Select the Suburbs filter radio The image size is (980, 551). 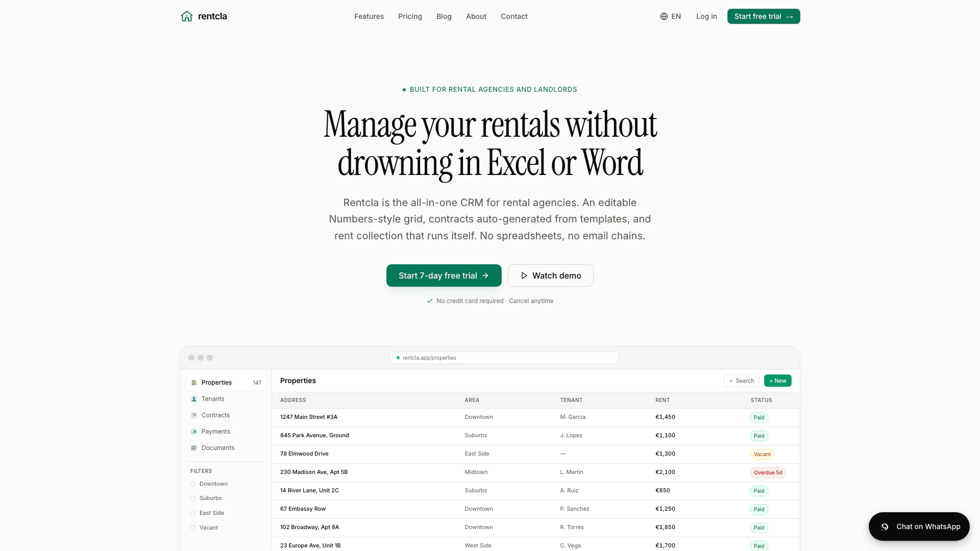tap(193, 498)
